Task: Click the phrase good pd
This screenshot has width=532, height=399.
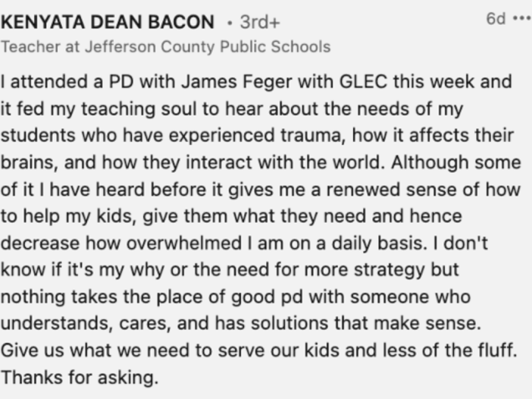Action: [267, 297]
